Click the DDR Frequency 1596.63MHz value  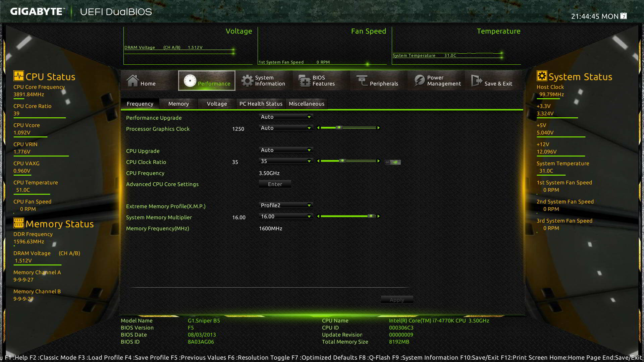click(x=29, y=241)
